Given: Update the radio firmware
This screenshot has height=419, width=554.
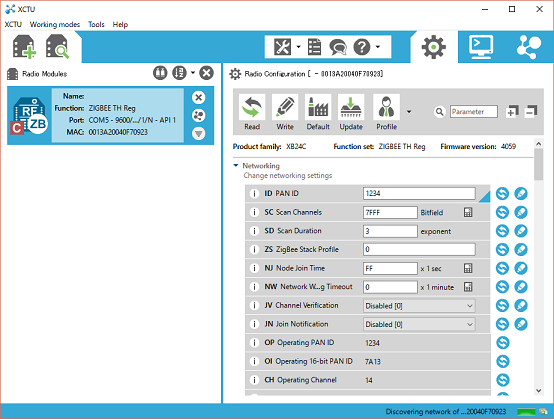Looking at the screenshot, I should (351, 112).
